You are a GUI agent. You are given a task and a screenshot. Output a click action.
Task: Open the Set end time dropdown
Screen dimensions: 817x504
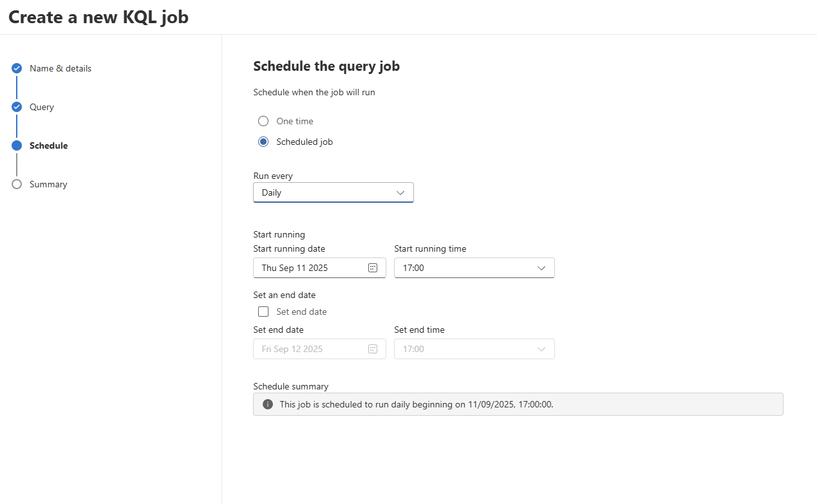(x=474, y=349)
